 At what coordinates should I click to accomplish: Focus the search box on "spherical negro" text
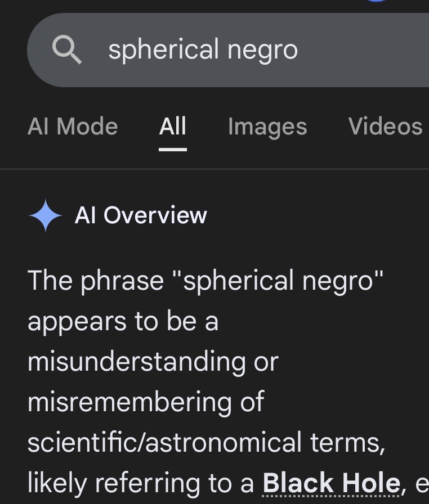(x=203, y=50)
